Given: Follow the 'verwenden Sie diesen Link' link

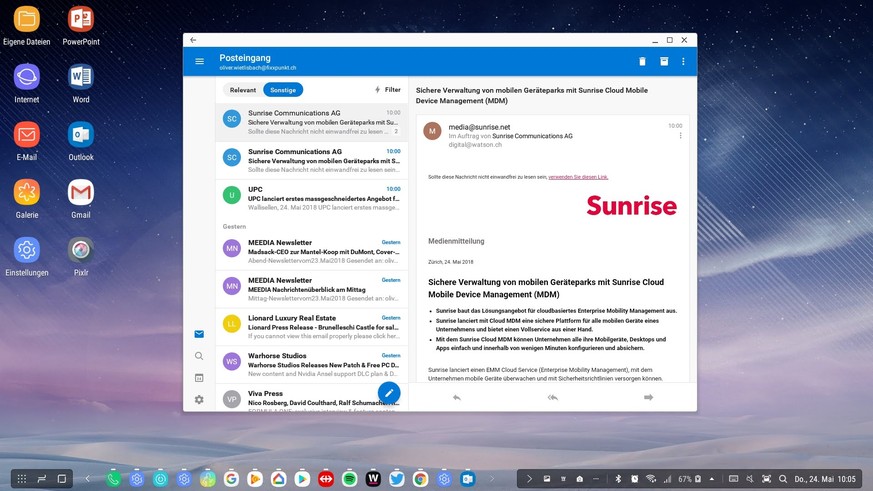Looking at the screenshot, I should point(578,177).
